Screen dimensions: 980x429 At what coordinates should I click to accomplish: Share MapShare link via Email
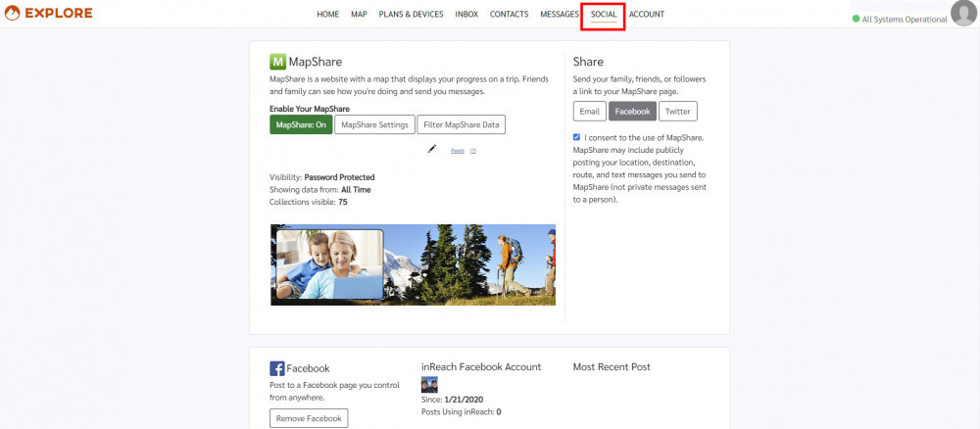[589, 111]
